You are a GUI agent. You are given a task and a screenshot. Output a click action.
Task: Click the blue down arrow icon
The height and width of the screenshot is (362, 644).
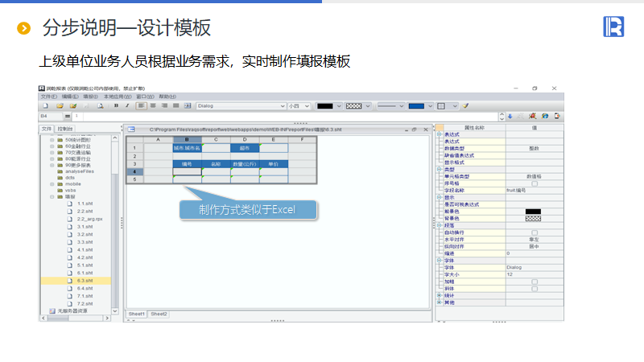510,116
